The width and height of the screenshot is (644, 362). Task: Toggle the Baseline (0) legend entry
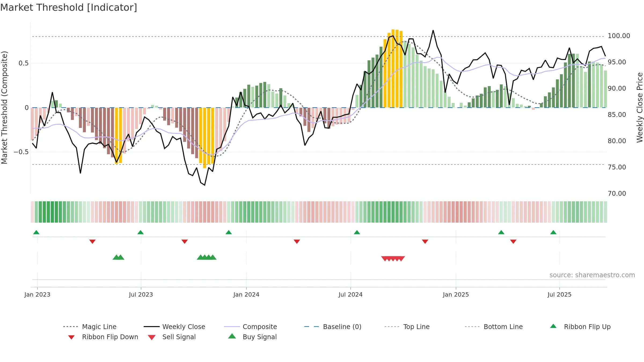coord(333,327)
